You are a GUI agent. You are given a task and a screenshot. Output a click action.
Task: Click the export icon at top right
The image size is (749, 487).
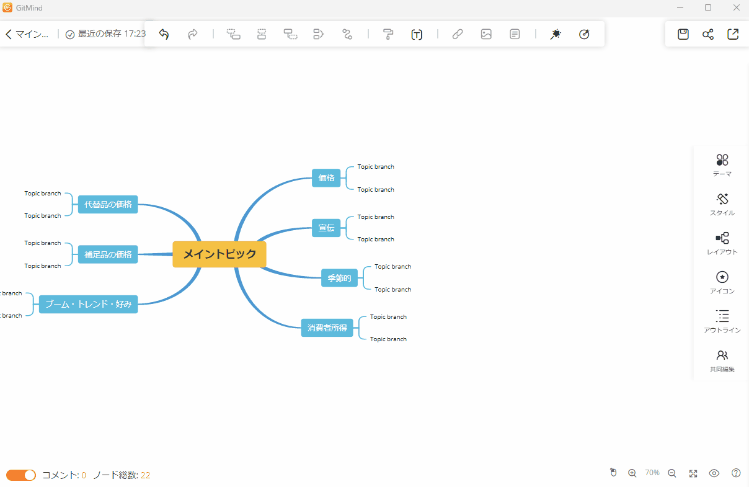point(733,34)
